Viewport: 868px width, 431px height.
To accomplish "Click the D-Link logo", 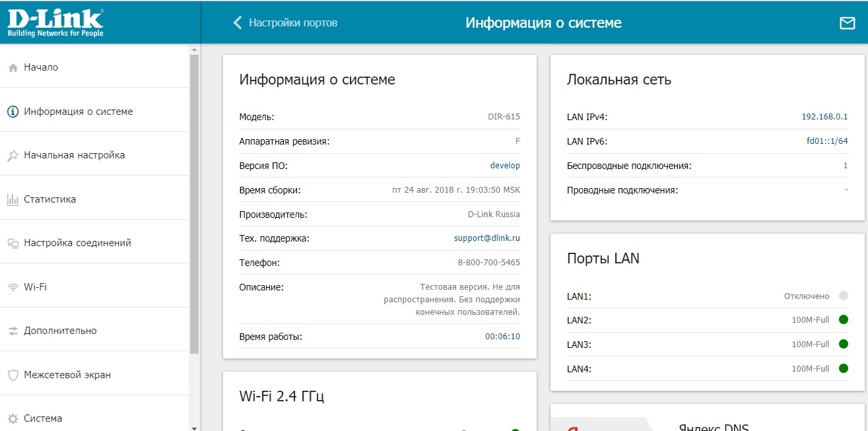I will click(x=55, y=22).
